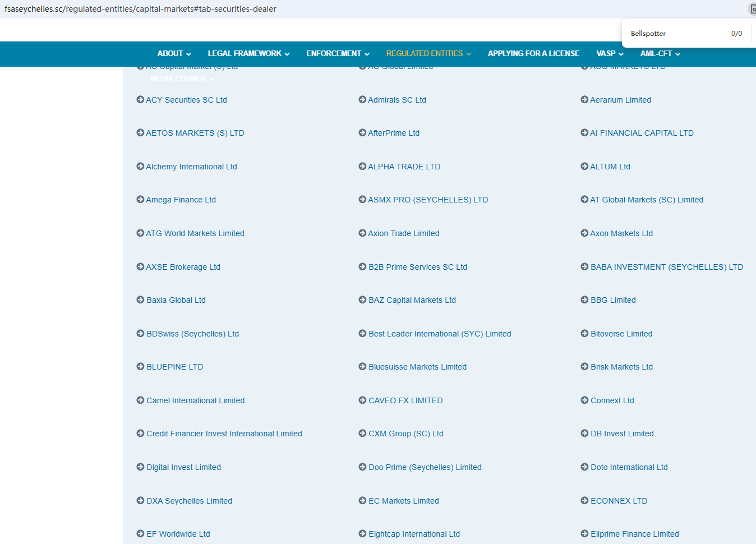Click arrow icon beside CAVEO FX LIMITED

362,400
